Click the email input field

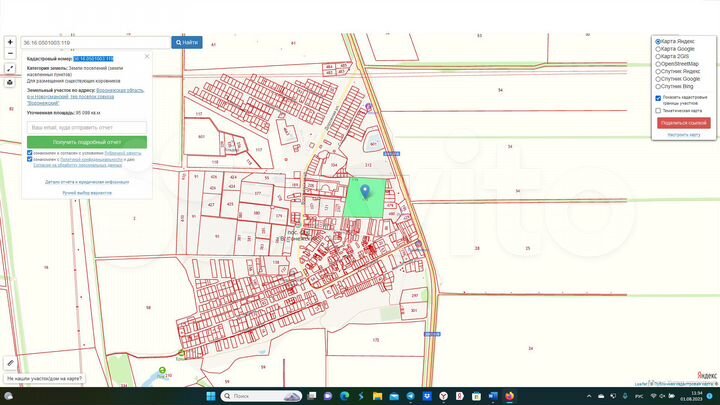[x=87, y=128]
